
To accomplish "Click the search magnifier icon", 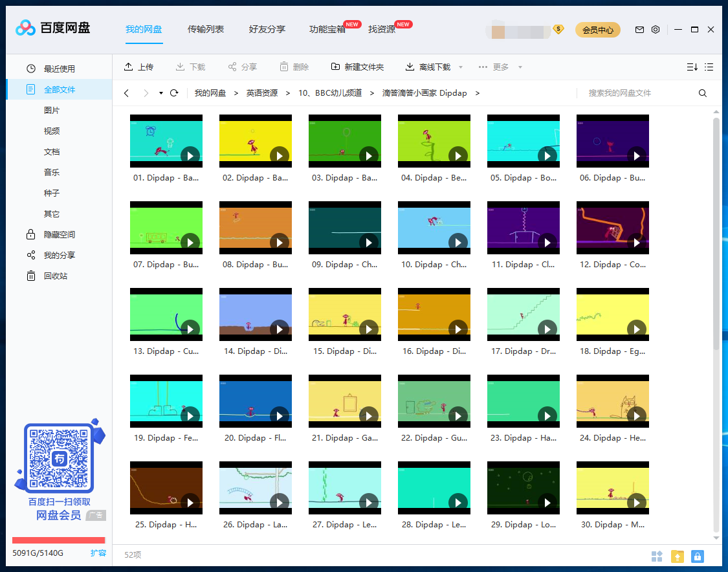I will (703, 93).
